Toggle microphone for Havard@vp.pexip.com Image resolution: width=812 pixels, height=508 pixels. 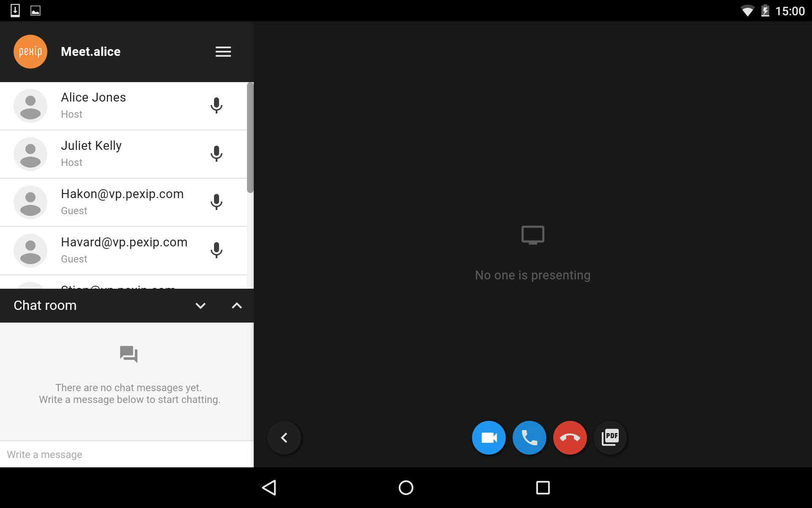click(217, 250)
